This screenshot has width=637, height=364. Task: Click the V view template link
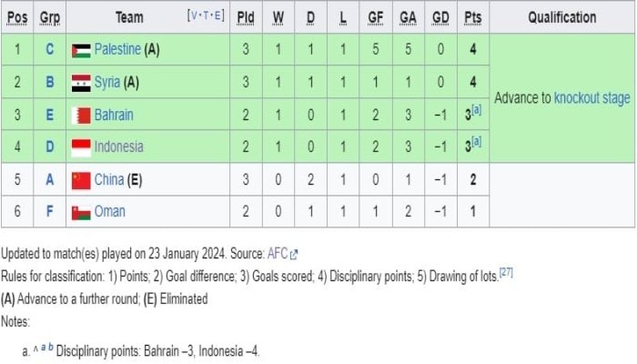[194, 15]
